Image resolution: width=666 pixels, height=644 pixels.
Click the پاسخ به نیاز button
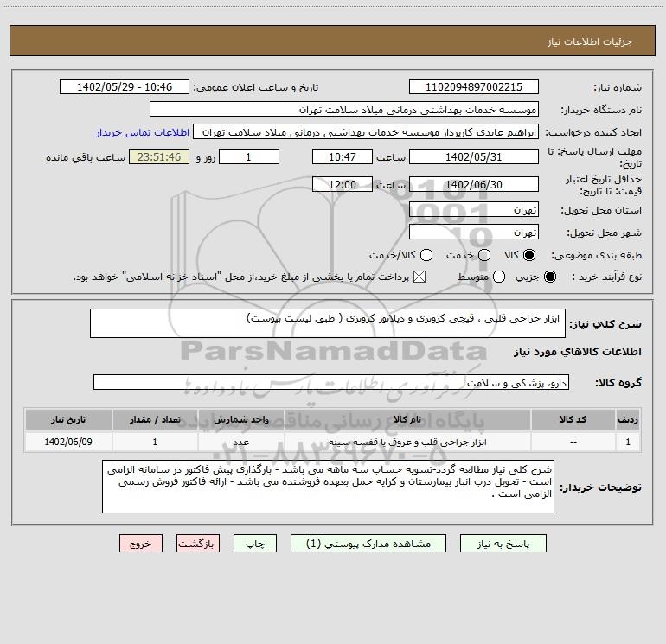pyautogui.click(x=503, y=544)
